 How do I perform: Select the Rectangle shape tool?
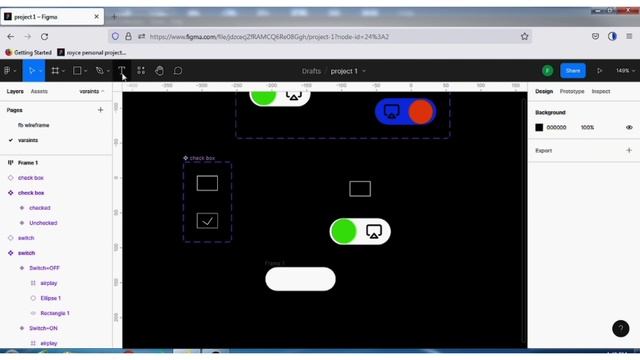tap(77, 71)
